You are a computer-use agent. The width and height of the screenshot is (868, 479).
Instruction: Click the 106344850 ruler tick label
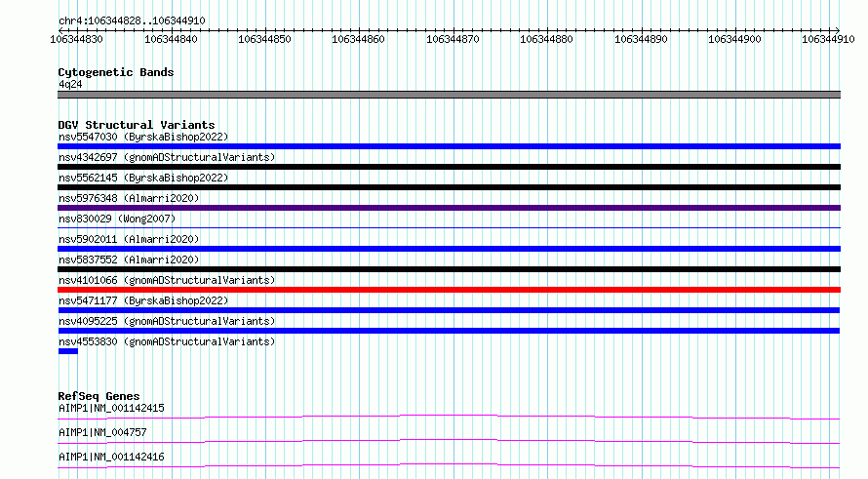pos(264,39)
